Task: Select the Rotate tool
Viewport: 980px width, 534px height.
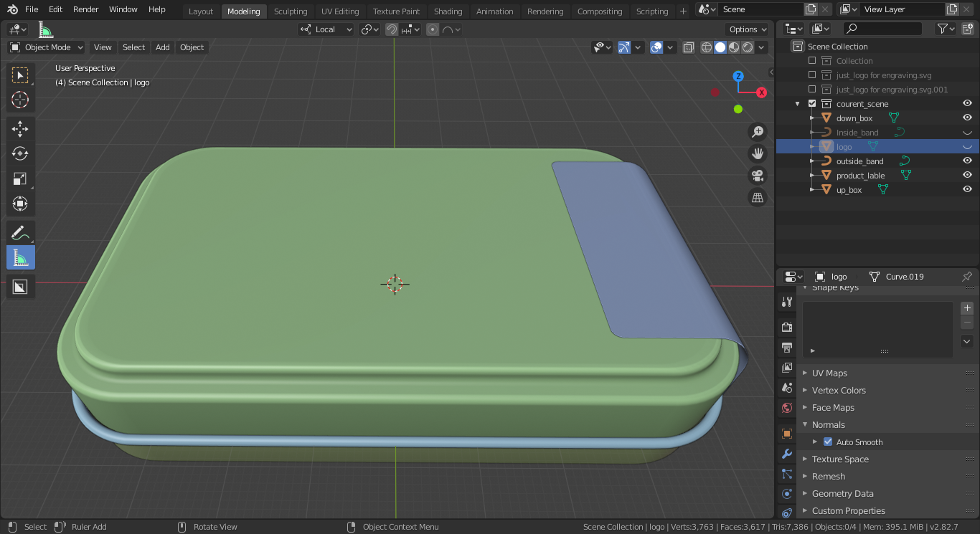Action: coord(20,154)
